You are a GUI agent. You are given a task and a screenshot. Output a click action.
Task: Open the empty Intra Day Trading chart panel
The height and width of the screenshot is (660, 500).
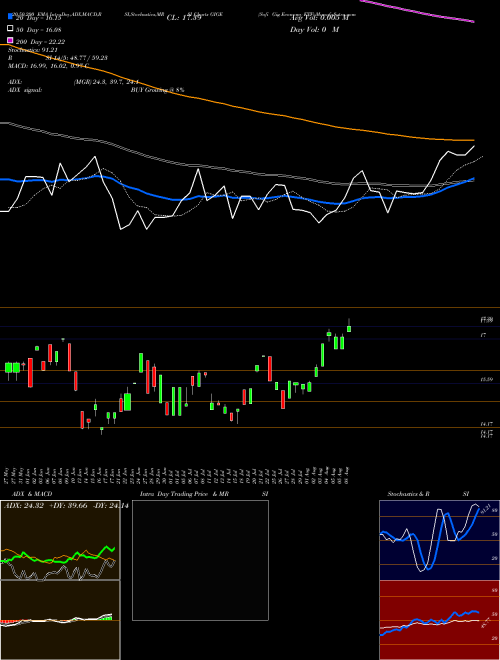coord(200,560)
